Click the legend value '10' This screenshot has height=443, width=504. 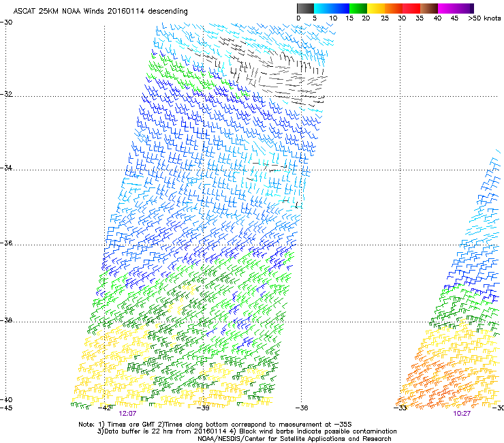pos(333,18)
